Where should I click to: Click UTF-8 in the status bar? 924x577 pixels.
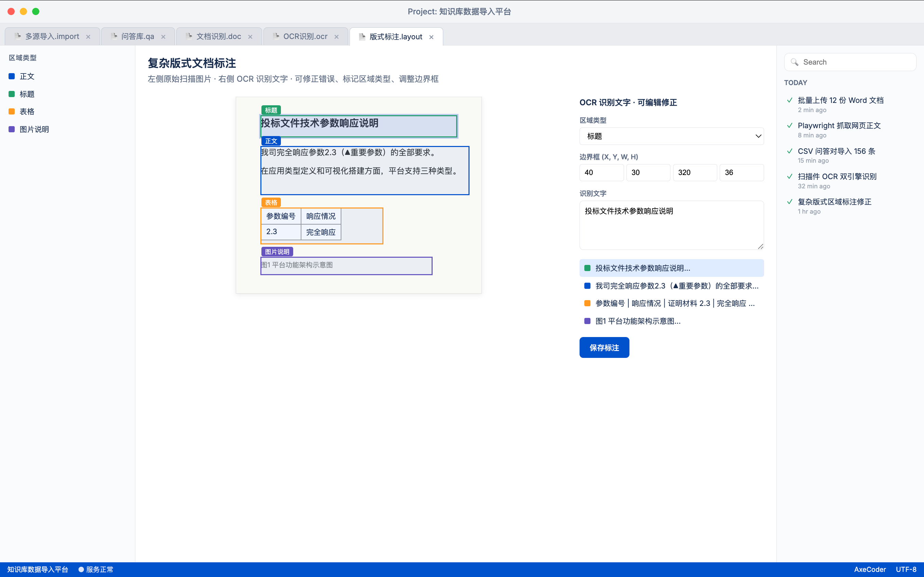pyautogui.click(x=906, y=569)
